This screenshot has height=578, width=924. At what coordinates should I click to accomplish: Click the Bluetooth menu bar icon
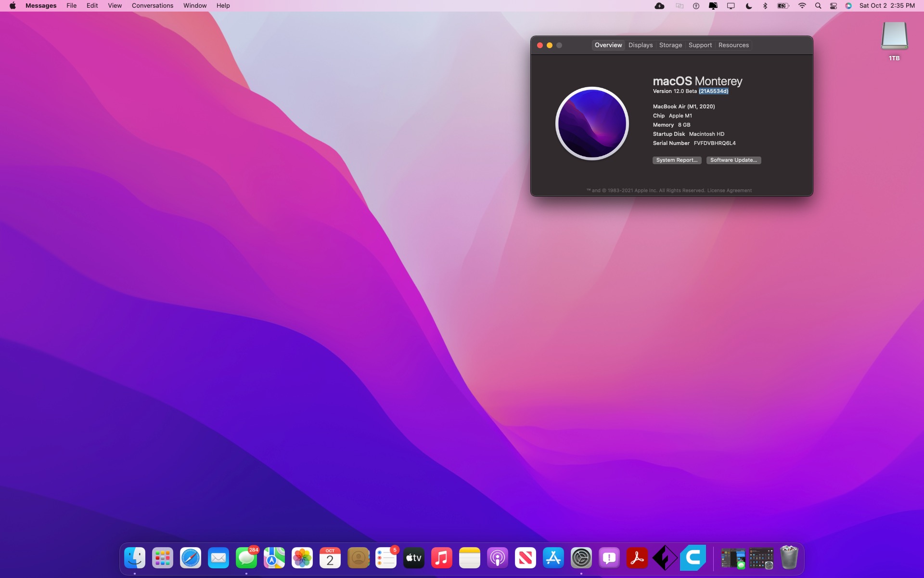[x=765, y=6]
